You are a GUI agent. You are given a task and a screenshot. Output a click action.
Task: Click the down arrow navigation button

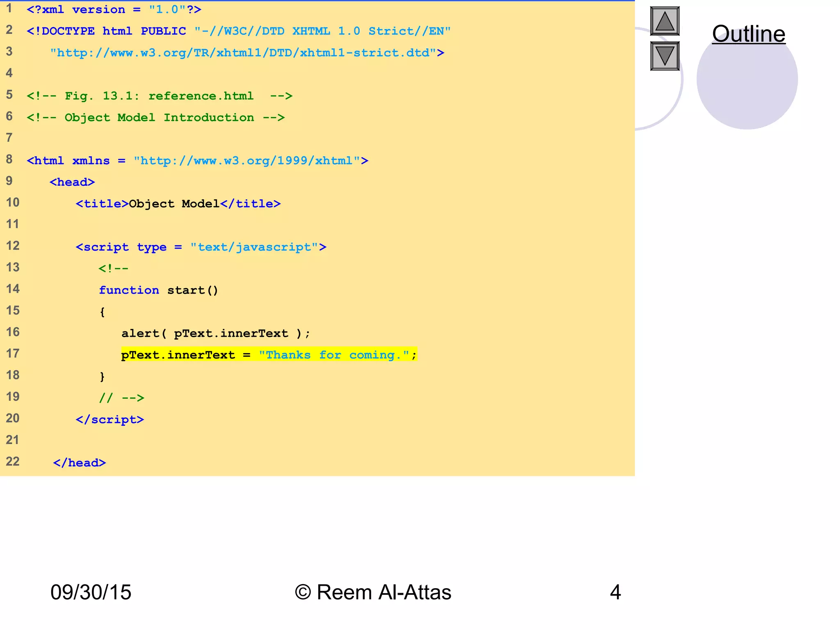[x=664, y=56]
